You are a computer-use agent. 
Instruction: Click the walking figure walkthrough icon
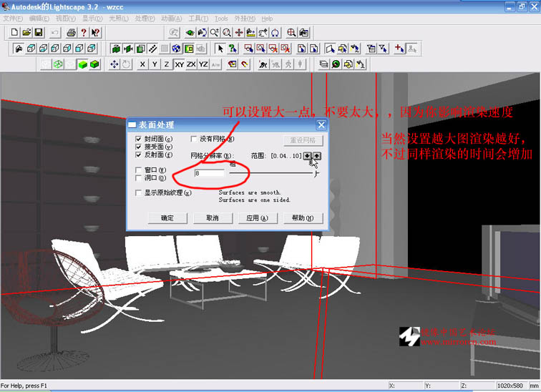pyautogui.click(x=263, y=64)
